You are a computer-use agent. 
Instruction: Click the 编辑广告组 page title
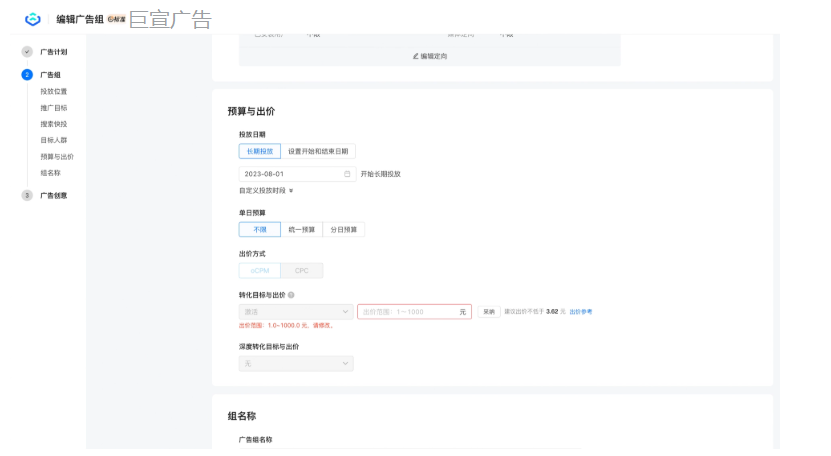pos(80,19)
